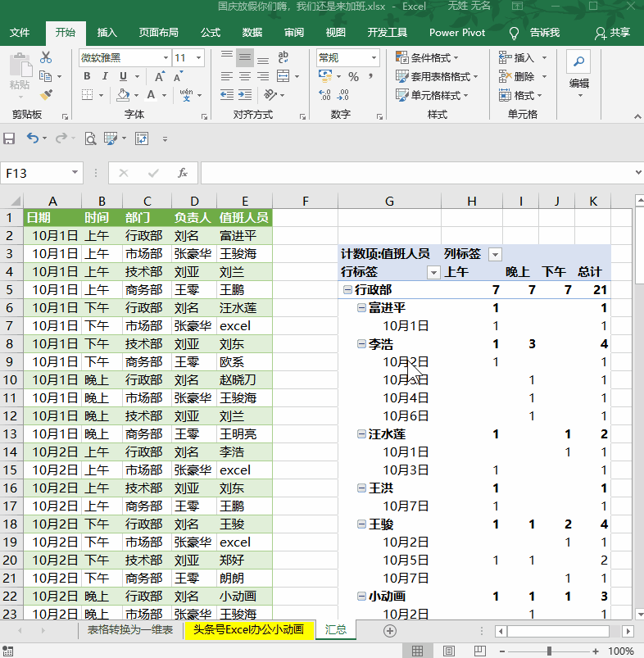
Task: Click the Save icon in quick access
Action: pyautogui.click(x=9, y=138)
